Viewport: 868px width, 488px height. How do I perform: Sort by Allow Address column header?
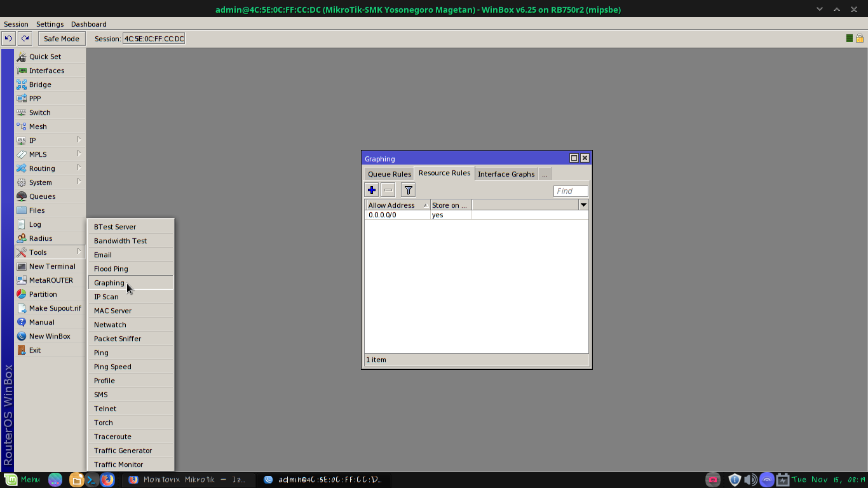coord(398,205)
